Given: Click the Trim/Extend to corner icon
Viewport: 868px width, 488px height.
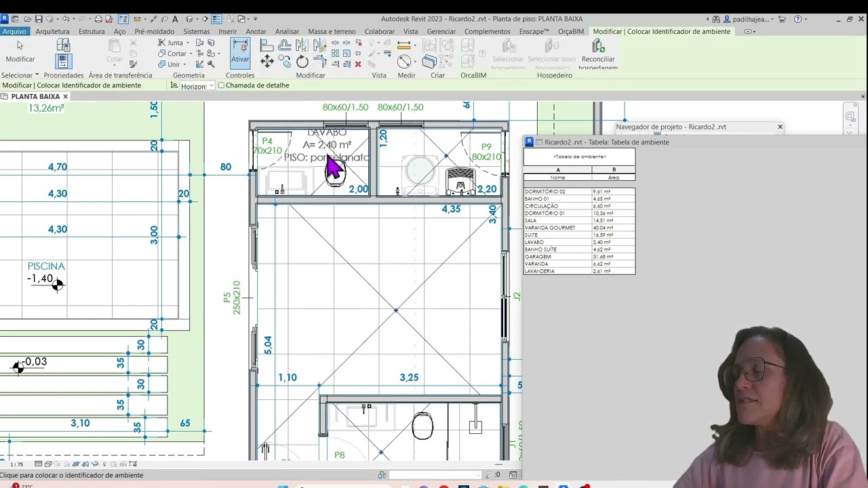Looking at the screenshot, I should 319,62.
